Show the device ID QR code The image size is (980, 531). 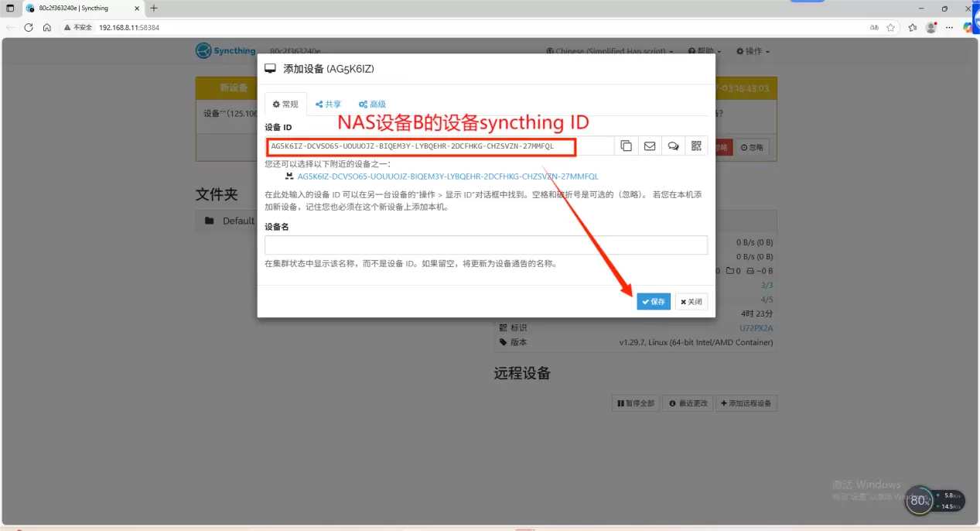tap(696, 146)
